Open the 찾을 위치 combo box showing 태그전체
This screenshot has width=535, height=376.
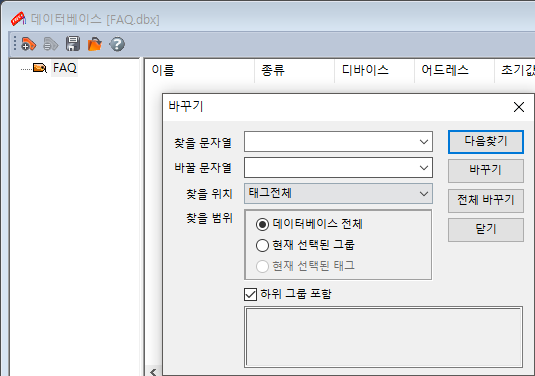point(338,193)
